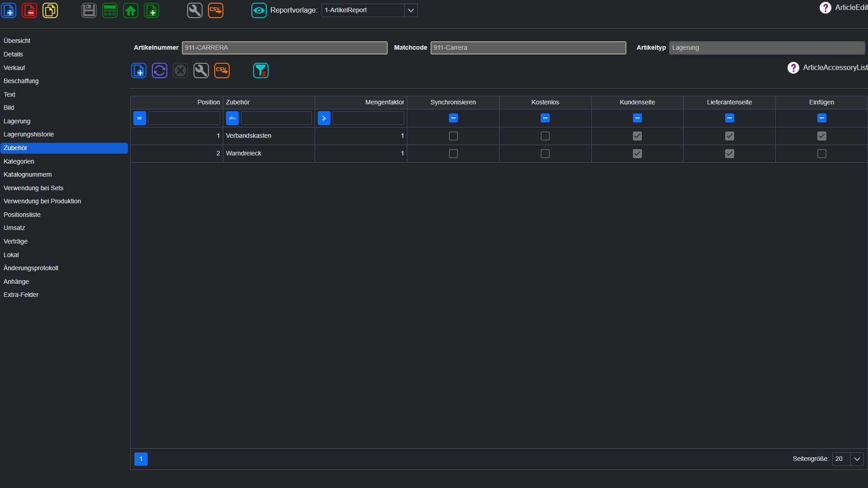Open Zubehör filter operator abc button
This screenshot has width=868, height=488.
pos(232,118)
